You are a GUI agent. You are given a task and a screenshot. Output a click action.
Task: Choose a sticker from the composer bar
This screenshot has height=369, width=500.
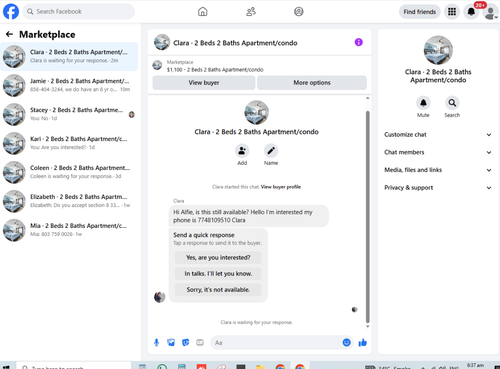[186, 342]
